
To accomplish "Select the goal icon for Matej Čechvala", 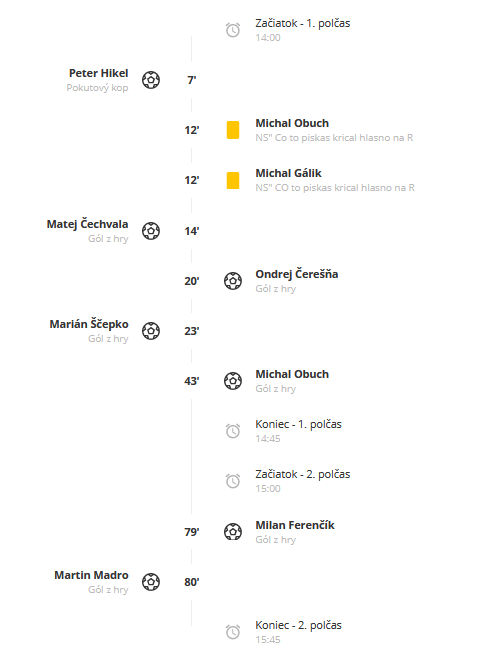I will click(x=150, y=231).
